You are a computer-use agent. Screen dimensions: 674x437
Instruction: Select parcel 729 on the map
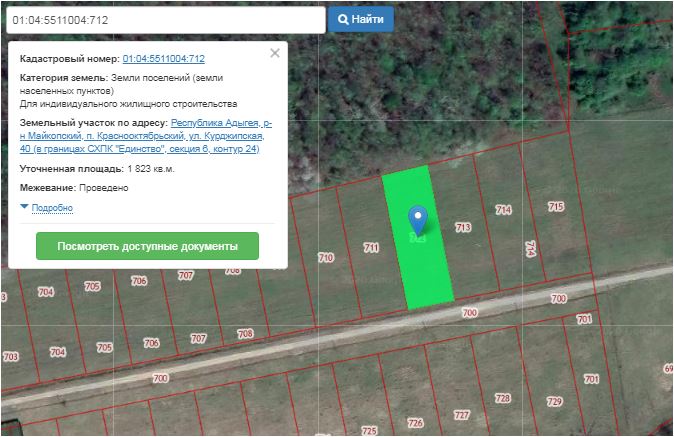click(x=554, y=401)
